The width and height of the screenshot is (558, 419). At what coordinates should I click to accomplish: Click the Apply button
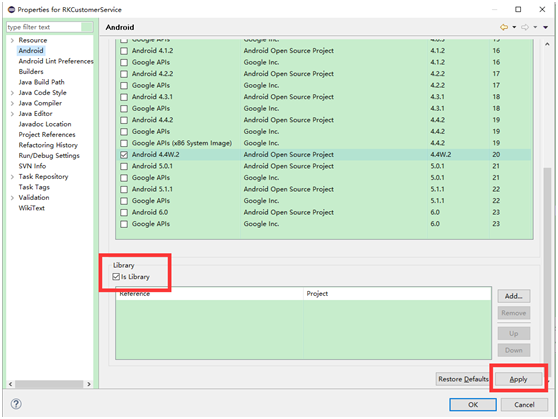[518, 379]
